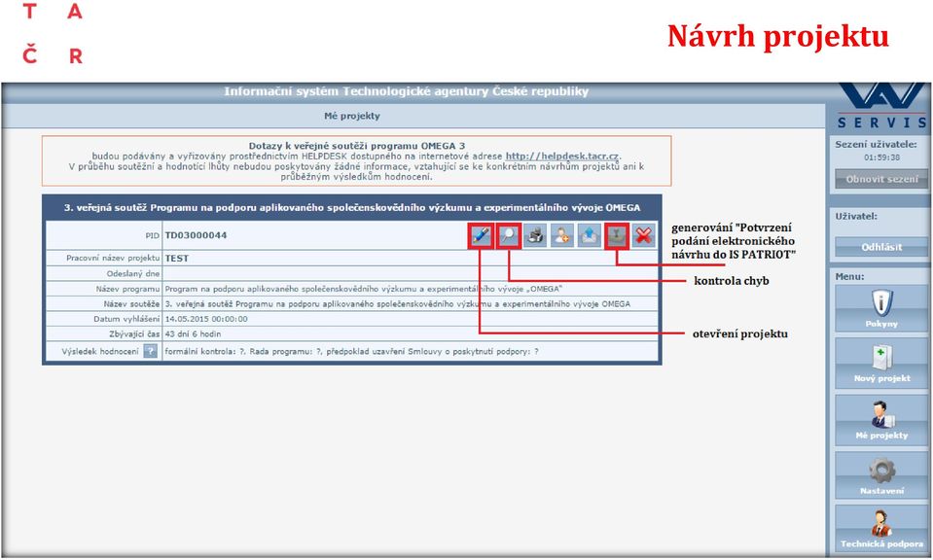Open the helpdesk.tacr.cz link
The image size is (933, 560).
[562, 156]
